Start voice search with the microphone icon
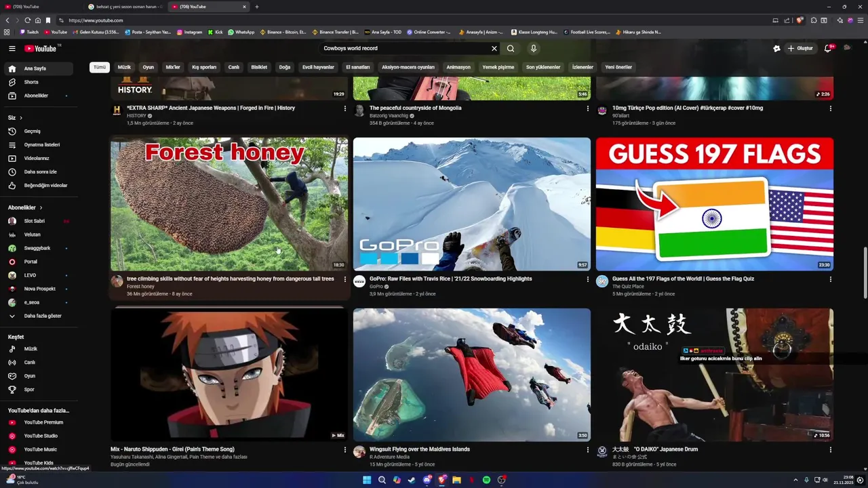The height and width of the screenshot is (488, 868). point(534,48)
